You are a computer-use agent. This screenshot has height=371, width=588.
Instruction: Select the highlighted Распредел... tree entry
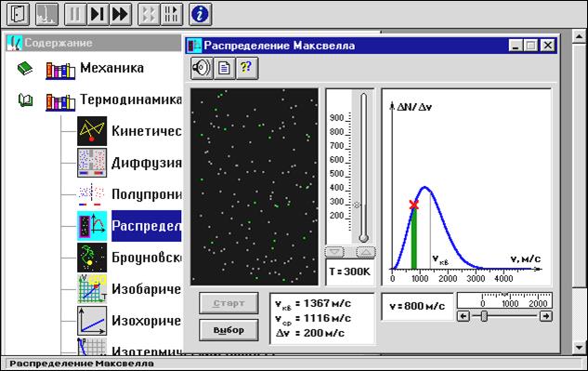coord(146,226)
